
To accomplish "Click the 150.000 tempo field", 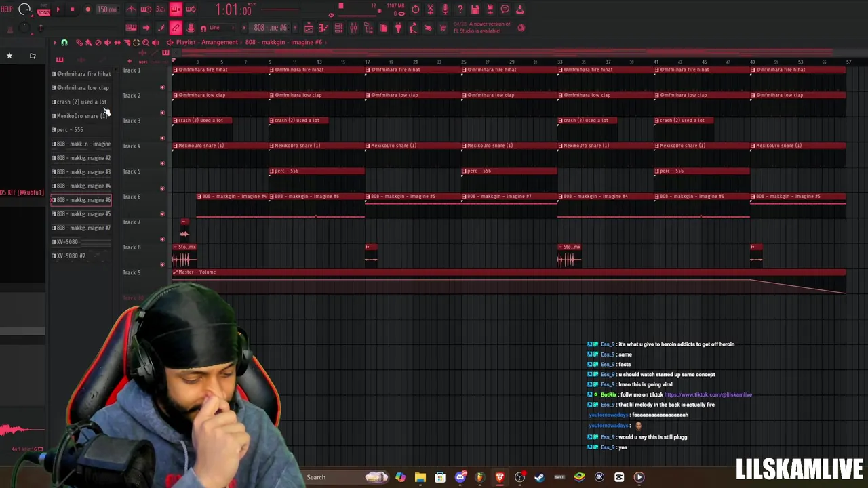I will 107,9.
